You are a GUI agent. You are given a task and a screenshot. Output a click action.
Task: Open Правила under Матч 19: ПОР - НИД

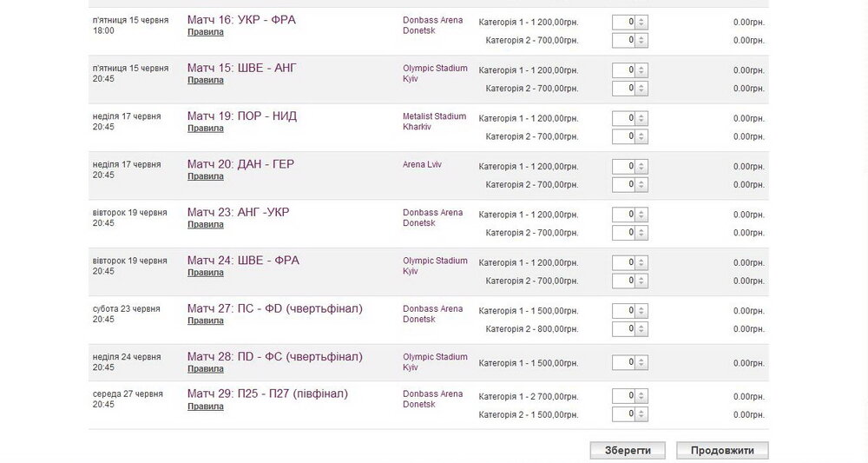click(206, 129)
